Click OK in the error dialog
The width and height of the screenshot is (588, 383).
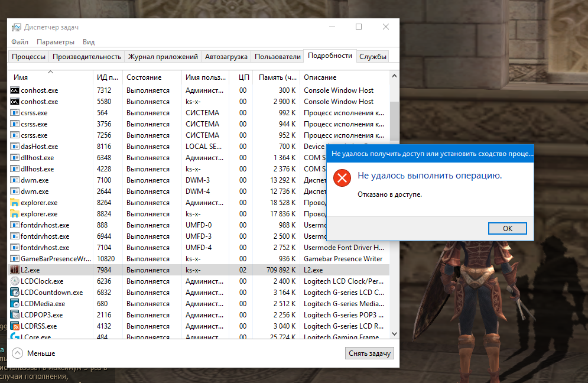[x=508, y=229]
